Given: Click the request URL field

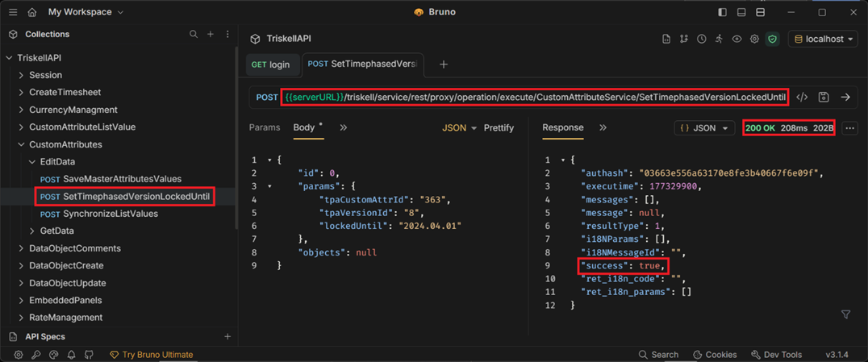Looking at the screenshot, I should 535,97.
